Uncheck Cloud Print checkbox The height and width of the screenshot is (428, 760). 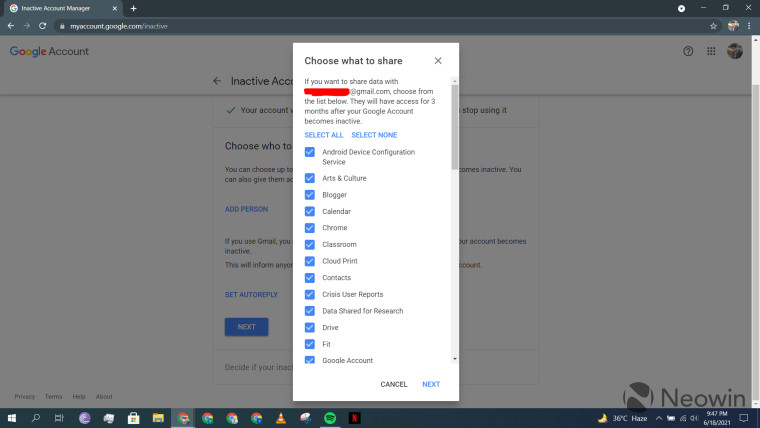[x=310, y=261]
